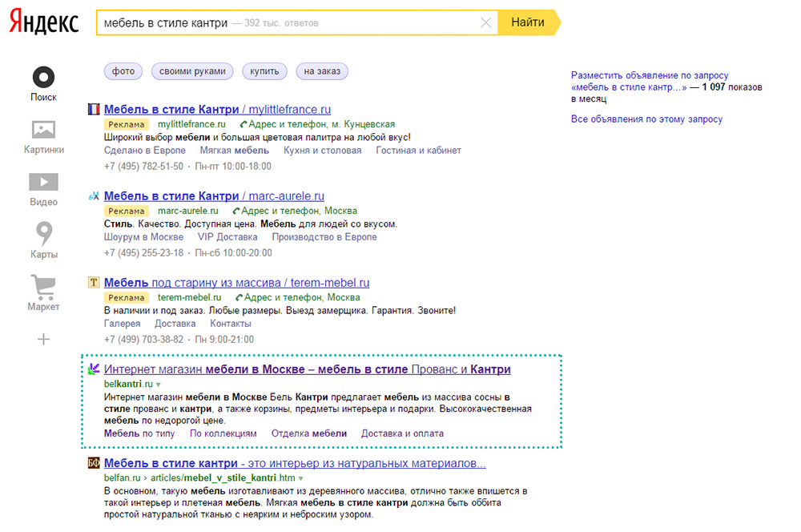The height and width of the screenshot is (532, 801).
Task: Click the plus icon for more services
Action: tap(43, 340)
